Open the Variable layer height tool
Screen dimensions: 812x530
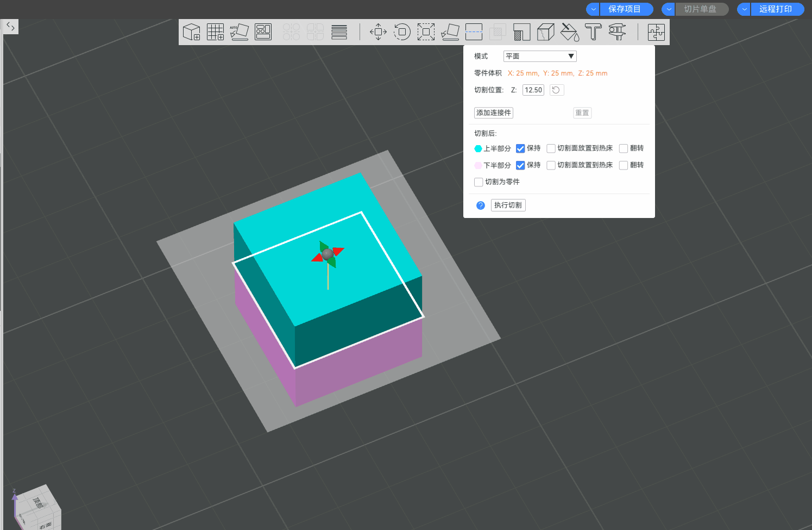pyautogui.click(x=339, y=32)
